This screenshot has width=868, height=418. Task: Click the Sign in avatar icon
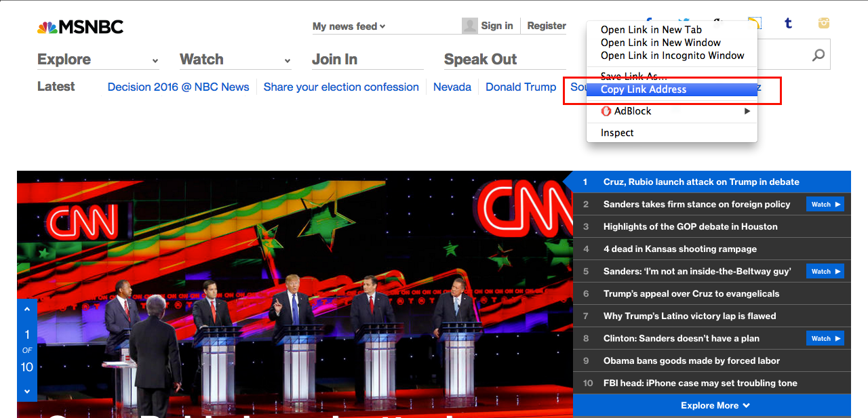coord(469,26)
